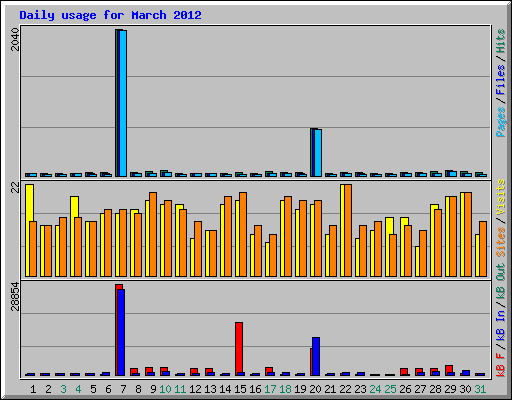This screenshot has height=400, width=512.
Task: Click the 'Hits' legend label
Action: pyautogui.click(x=501, y=41)
